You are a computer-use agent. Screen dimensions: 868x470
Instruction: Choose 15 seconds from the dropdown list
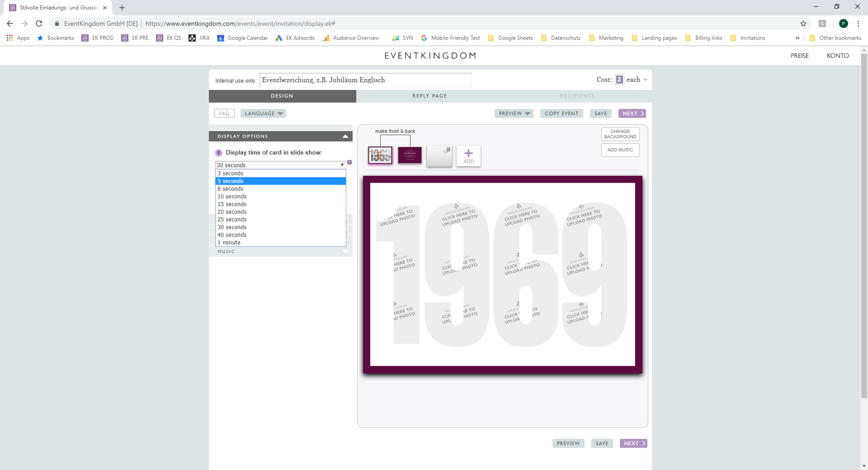click(x=232, y=204)
